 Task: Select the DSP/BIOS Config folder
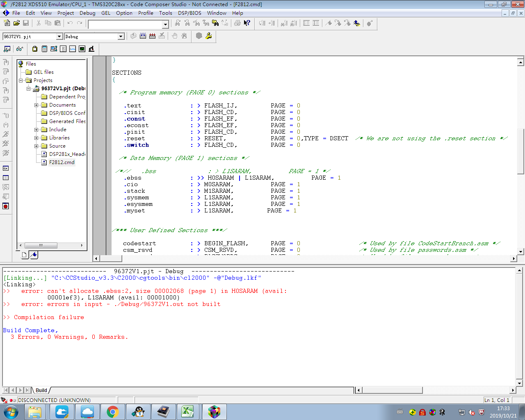tap(67, 113)
